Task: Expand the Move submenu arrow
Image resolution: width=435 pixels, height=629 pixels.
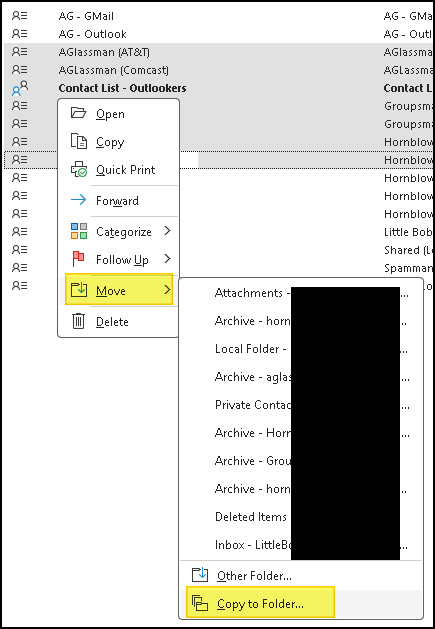Action: 167,290
